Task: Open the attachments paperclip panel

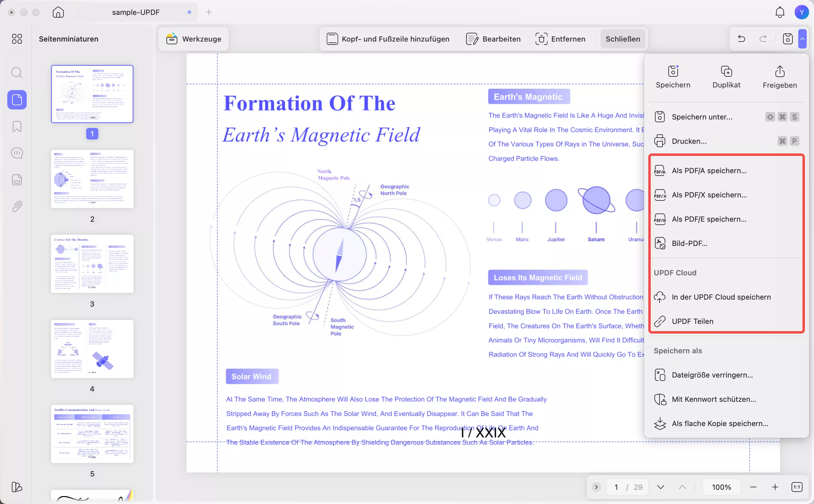Action: 17,207
